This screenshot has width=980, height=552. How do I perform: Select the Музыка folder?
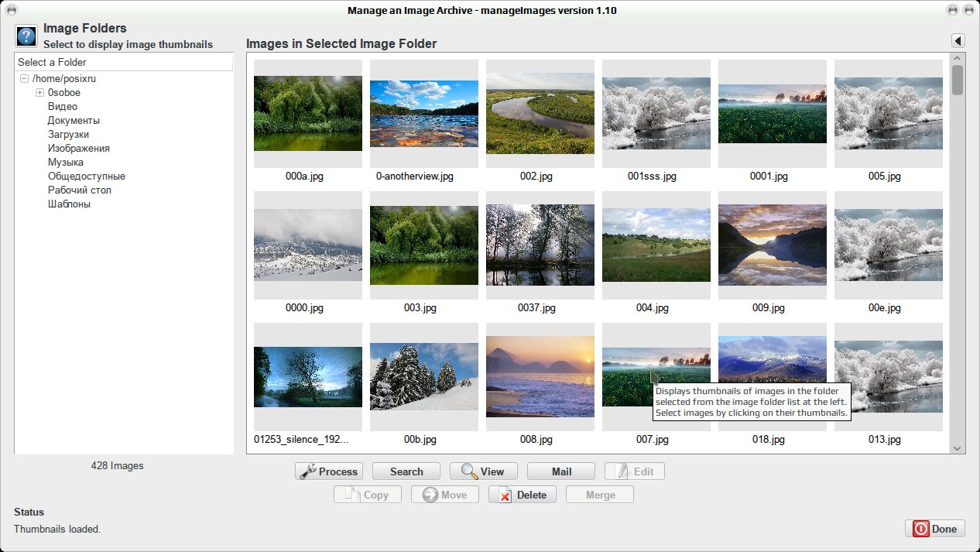tap(66, 163)
